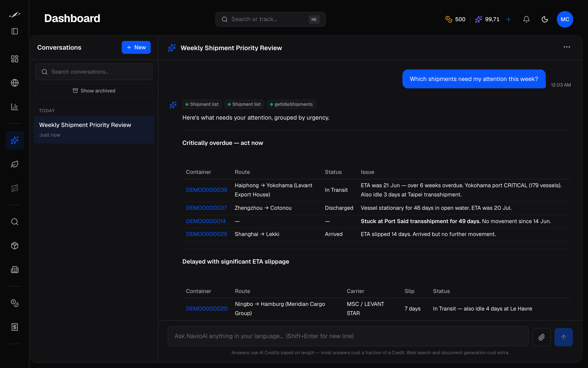Open the first Shipment list tool chip
This screenshot has width=588, height=368.
point(202,104)
